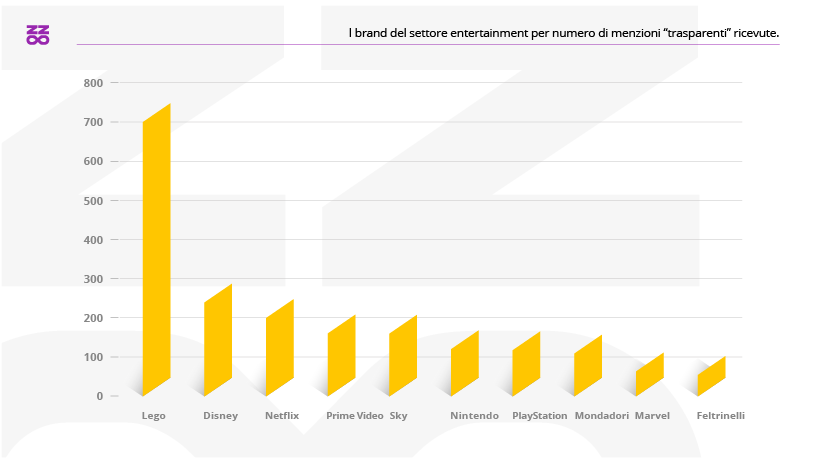Click the 600 y-axis value
The image size is (818, 468).
[x=93, y=161]
